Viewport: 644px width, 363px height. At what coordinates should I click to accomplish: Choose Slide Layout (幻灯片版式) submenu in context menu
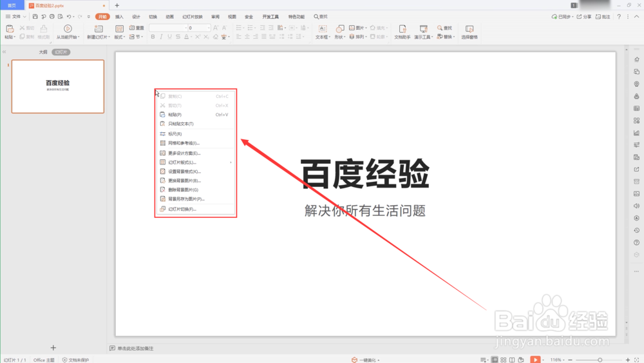pyautogui.click(x=195, y=162)
